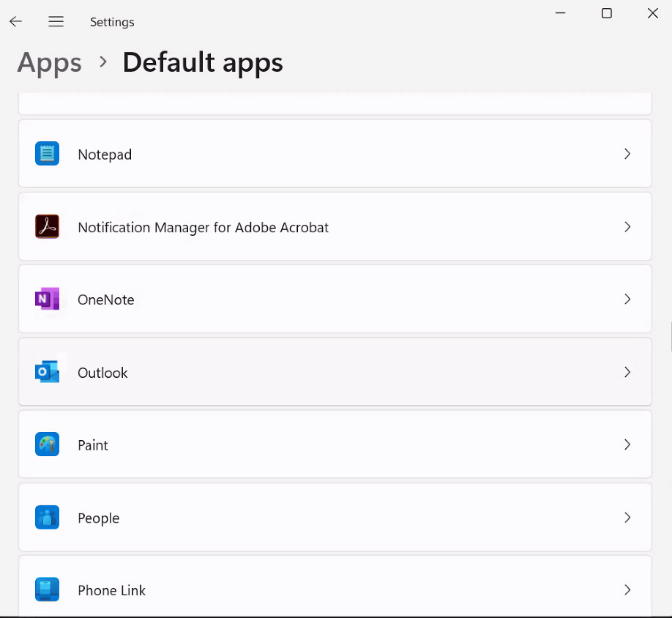Navigate to Apps in the breadcrumb

point(49,64)
